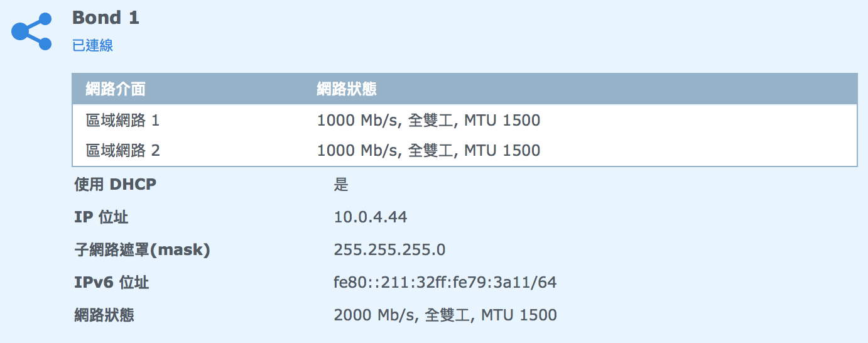Click the 子網路遮罩(mask) label

142,250
